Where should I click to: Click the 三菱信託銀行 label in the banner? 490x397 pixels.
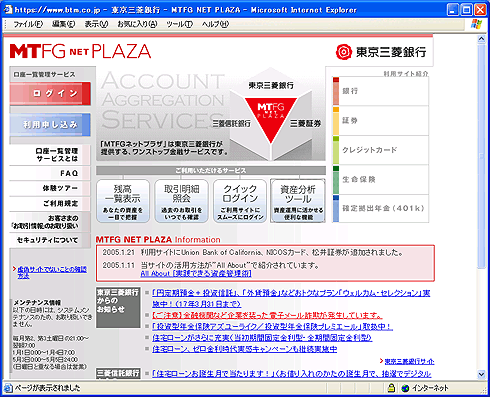(x=232, y=124)
